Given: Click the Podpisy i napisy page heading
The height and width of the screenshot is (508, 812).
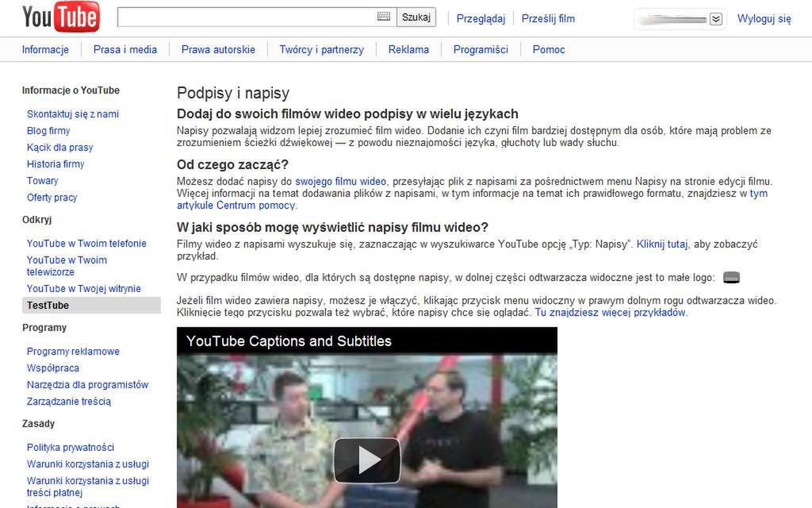Looking at the screenshot, I should [233, 94].
